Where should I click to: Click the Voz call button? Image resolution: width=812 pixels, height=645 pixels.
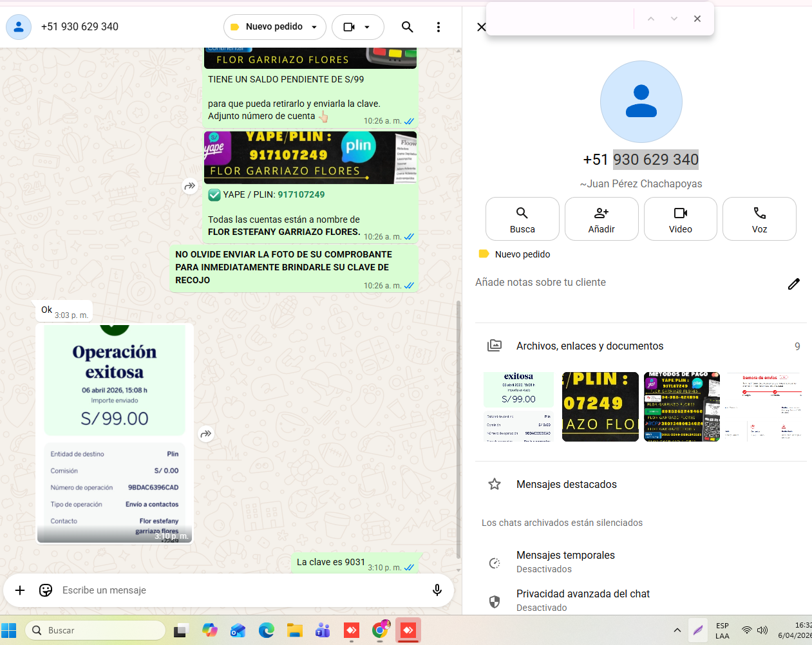click(x=759, y=219)
